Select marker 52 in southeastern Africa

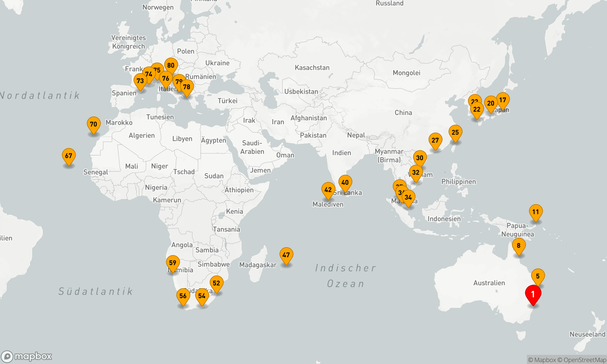[x=216, y=283]
